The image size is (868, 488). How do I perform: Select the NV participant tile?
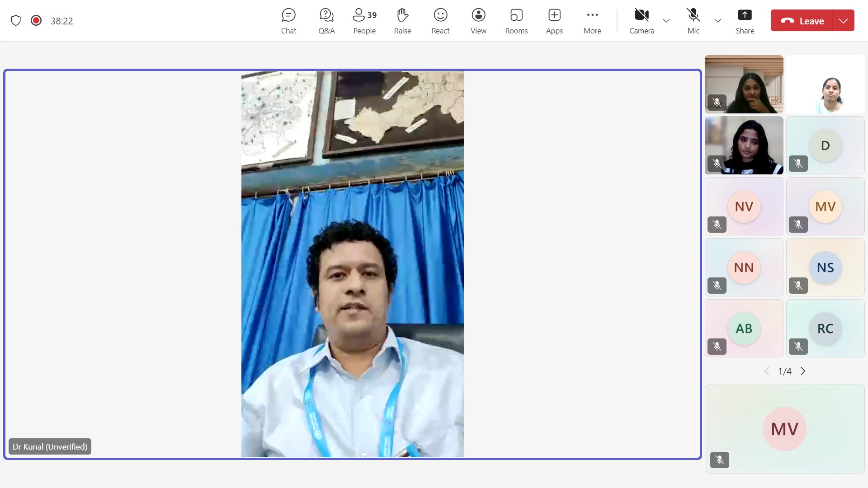tap(744, 206)
